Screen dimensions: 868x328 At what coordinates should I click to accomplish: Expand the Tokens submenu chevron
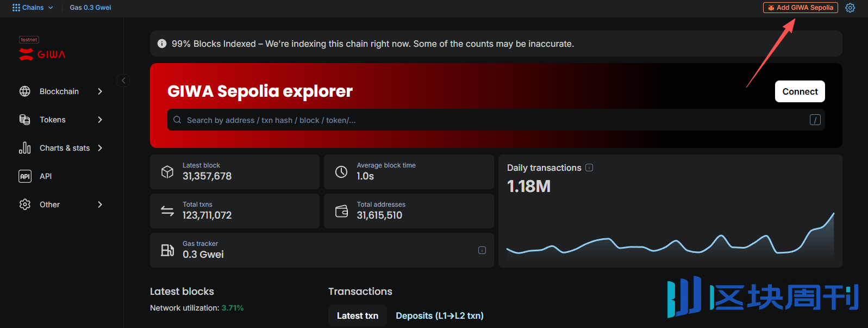coord(100,120)
